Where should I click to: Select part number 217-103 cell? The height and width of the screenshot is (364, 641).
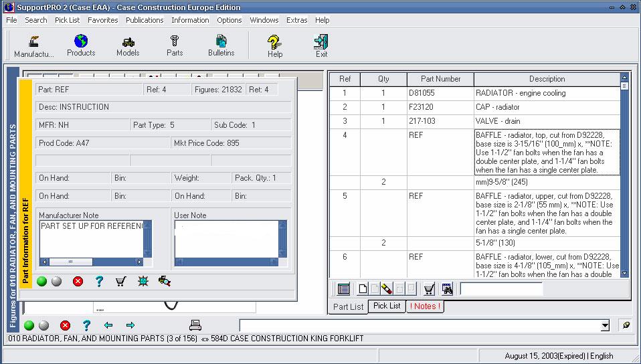pos(441,121)
